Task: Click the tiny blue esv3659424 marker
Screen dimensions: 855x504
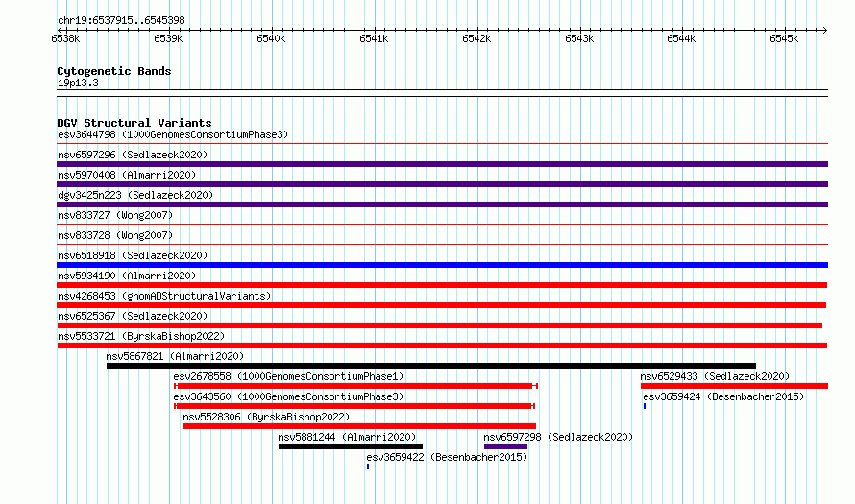Action: pyautogui.click(x=645, y=406)
